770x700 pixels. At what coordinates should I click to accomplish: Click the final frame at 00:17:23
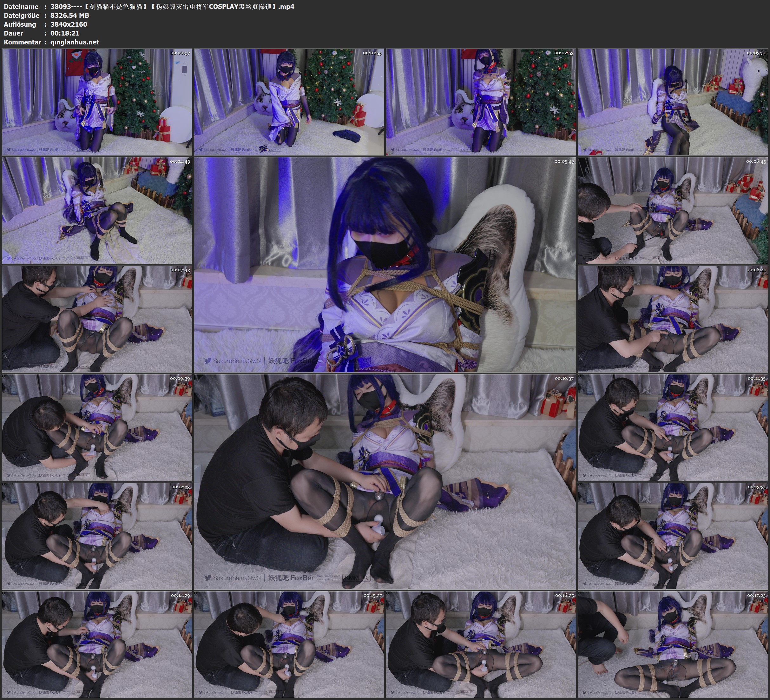(x=673, y=644)
